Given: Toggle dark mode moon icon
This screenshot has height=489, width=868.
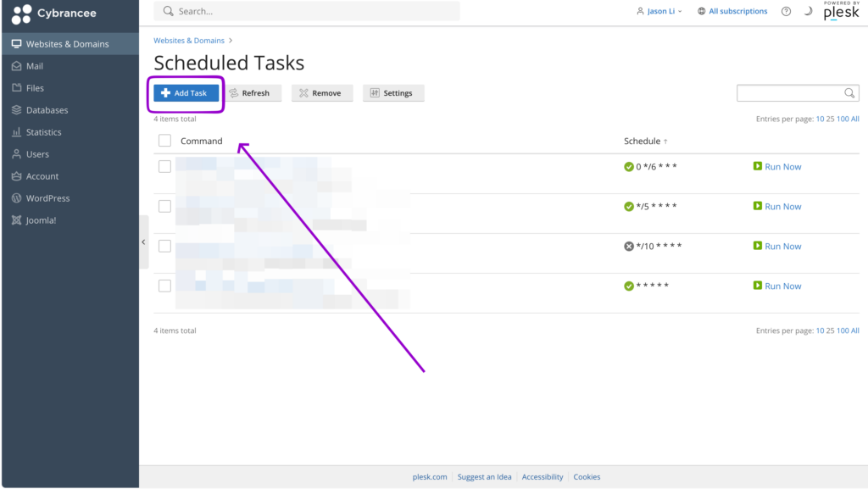Looking at the screenshot, I should point(808,11).
